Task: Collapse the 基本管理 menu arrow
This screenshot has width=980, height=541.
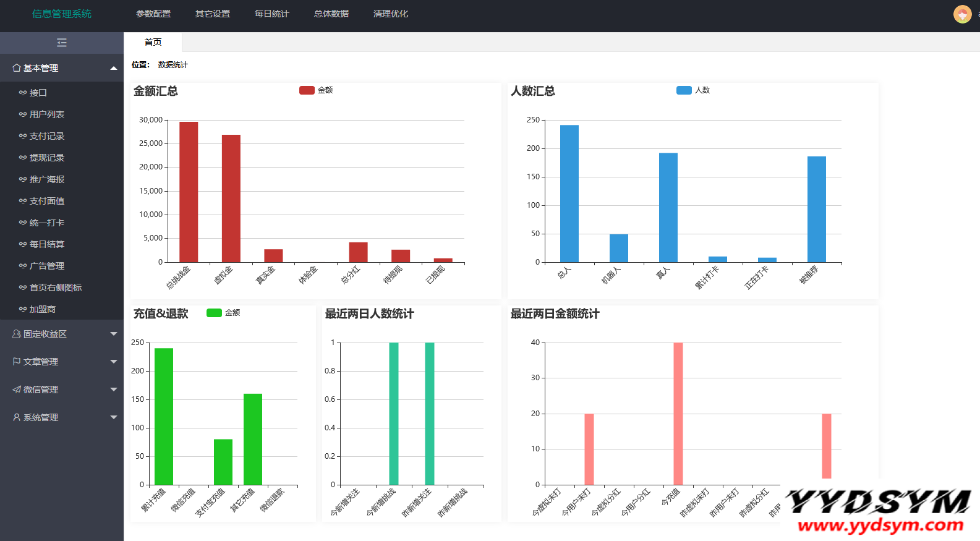Action: (114, 68)
